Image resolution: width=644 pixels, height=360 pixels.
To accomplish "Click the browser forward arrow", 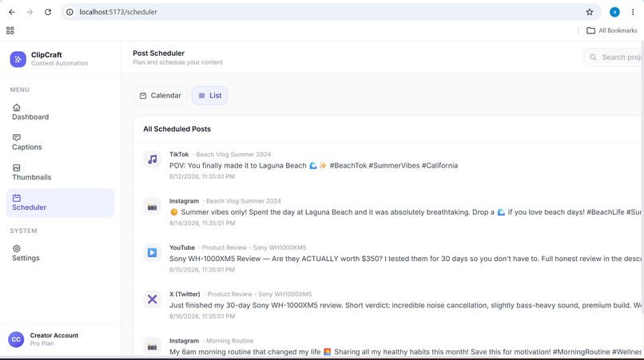I will pos(30,12).
